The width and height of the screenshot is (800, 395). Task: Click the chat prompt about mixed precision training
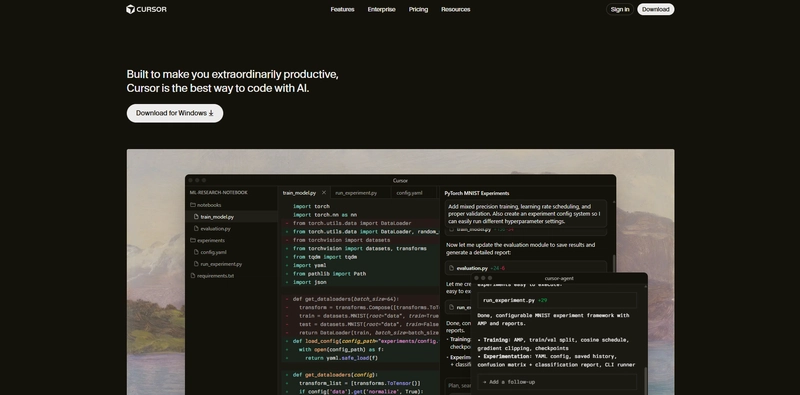(526, 214)
